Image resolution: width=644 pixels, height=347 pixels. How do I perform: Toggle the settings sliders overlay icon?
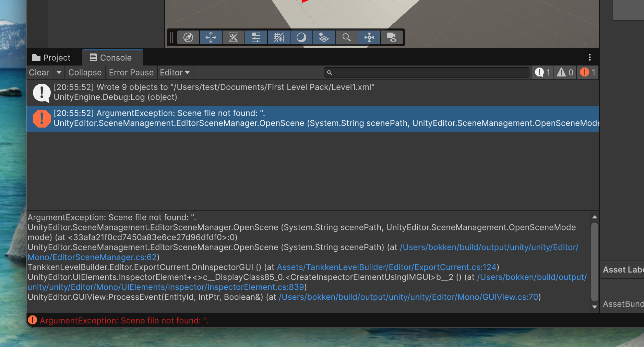pyautogui.click(x=256, y=37)
